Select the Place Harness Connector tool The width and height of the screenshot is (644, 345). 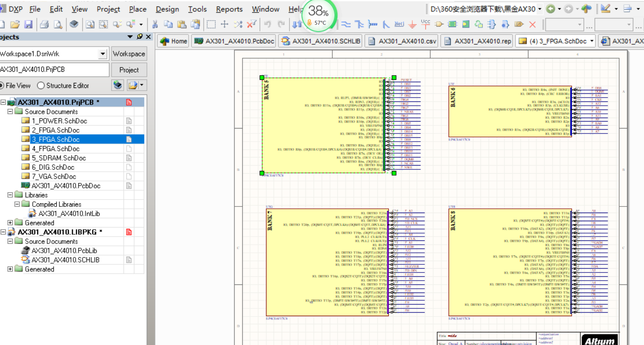click(492, 25)
